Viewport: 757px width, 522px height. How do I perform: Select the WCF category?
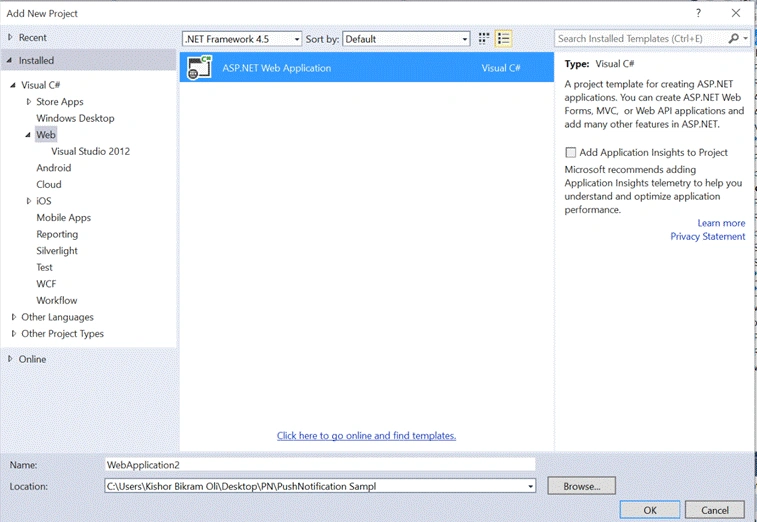click(46, 284)
